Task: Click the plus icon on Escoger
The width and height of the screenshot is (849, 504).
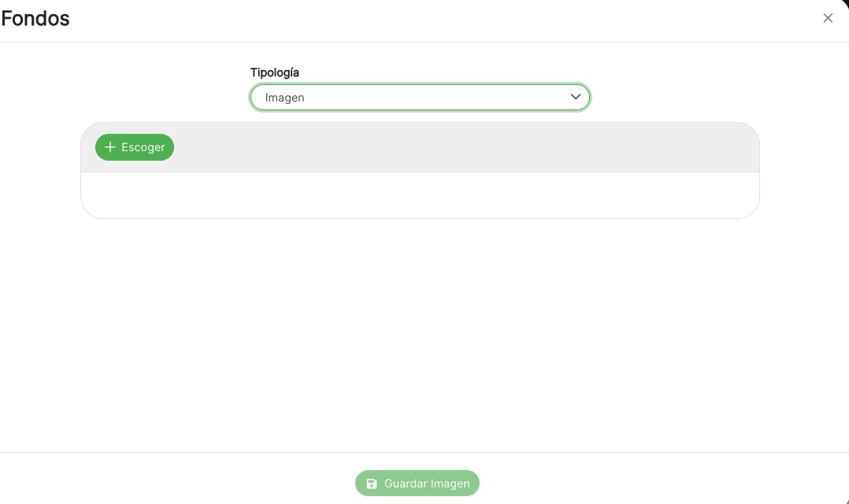Action: click(110, 147)
